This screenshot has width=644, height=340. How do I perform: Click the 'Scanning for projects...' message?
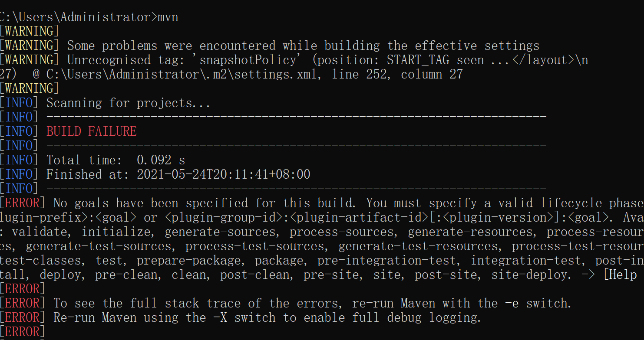(128, 103)
